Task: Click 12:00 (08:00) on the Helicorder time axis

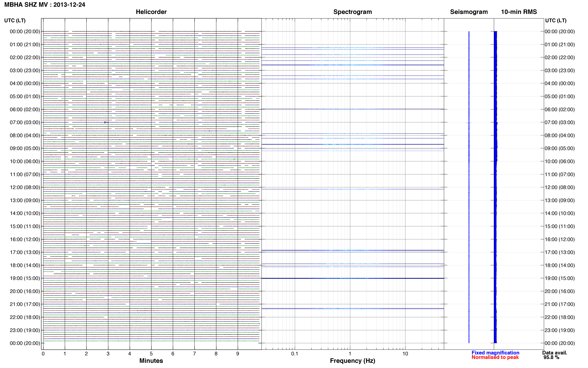Action: coord(25,187)
